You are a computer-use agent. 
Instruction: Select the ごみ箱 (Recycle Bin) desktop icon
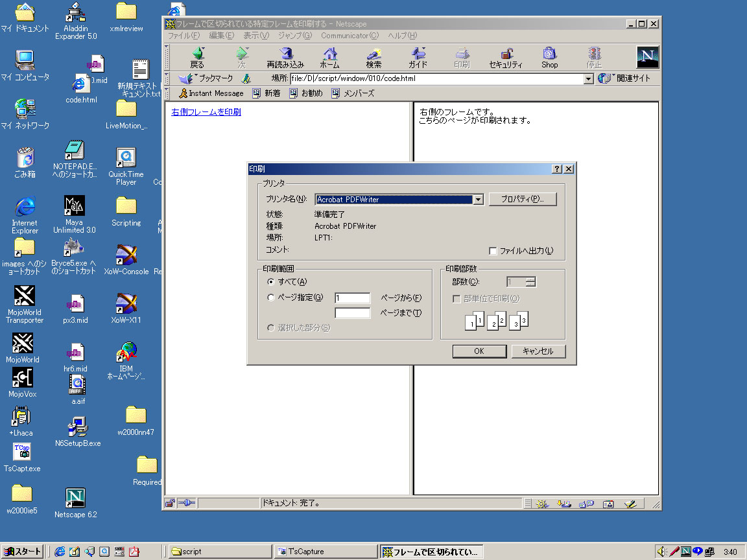click(25, 163)
